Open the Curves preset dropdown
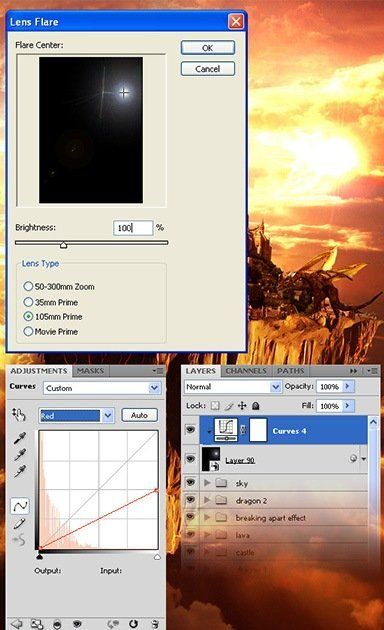The width and height of the screenshot is (384, 630). click(x=154, y=388)
